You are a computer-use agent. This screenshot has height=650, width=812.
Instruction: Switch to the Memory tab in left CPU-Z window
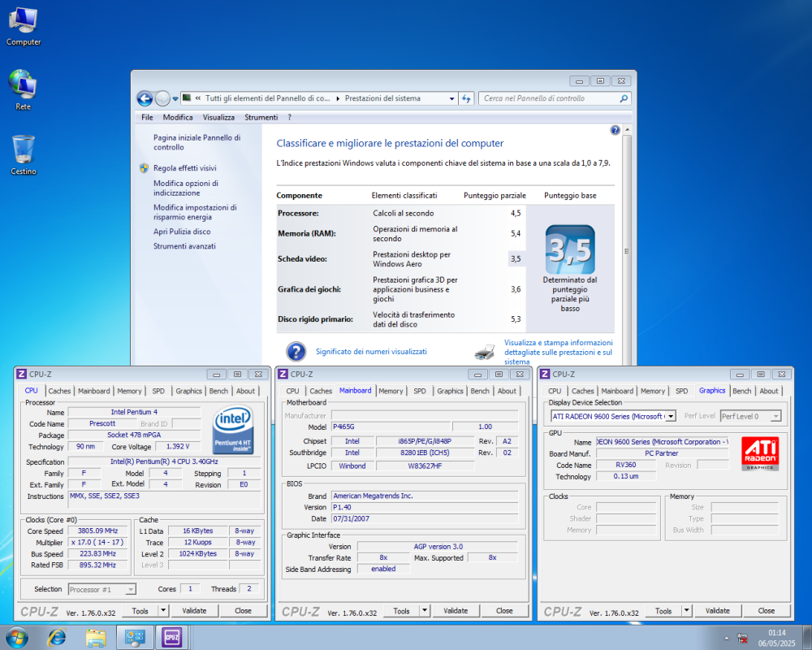[x=129, y=391]
